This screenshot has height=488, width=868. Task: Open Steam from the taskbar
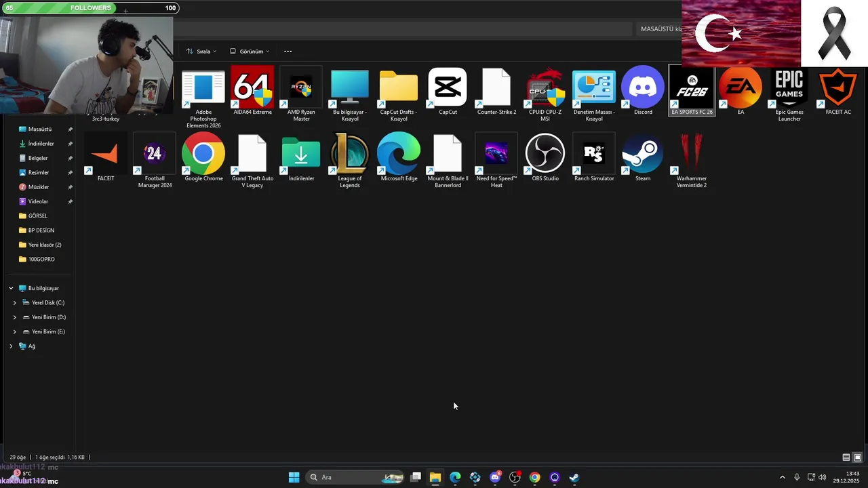pyautogui.click(x=574, y=477)
